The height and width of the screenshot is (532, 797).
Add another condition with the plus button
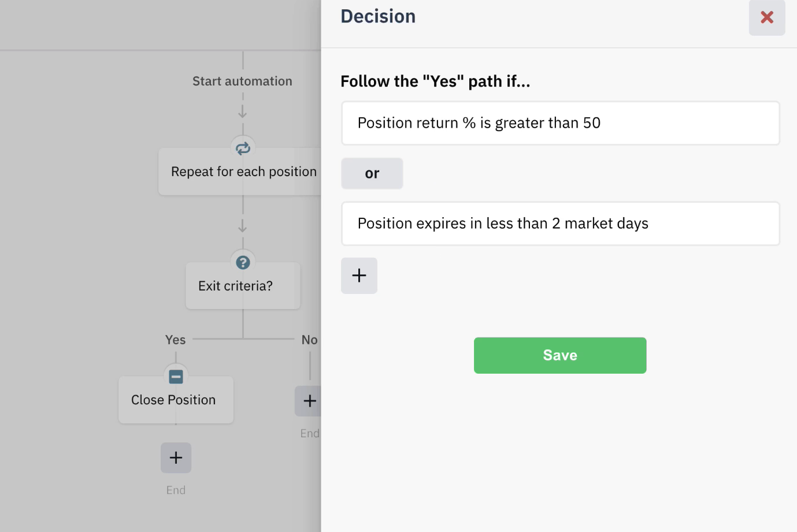359,276
